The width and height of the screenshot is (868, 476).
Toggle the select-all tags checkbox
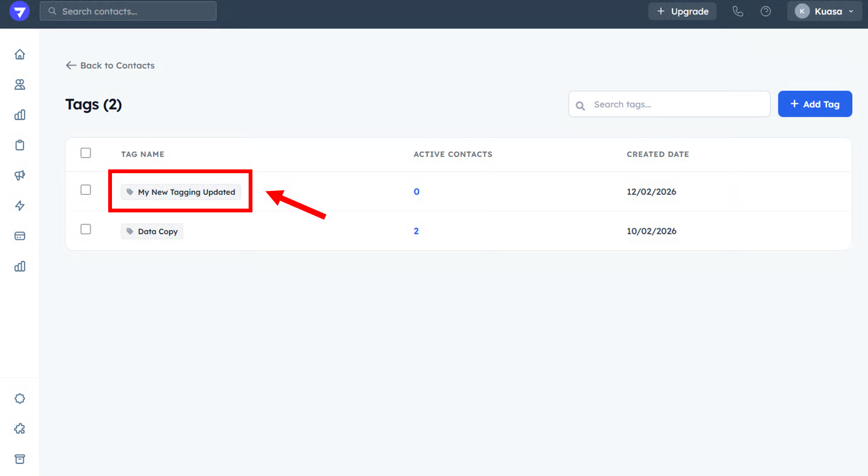[86, 153]
